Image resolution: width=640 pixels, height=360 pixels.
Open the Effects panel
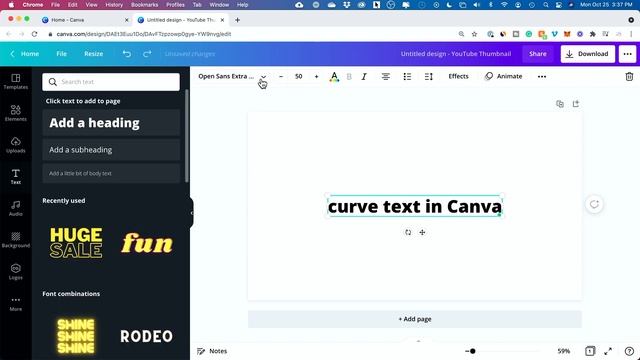tap(458, 76)
